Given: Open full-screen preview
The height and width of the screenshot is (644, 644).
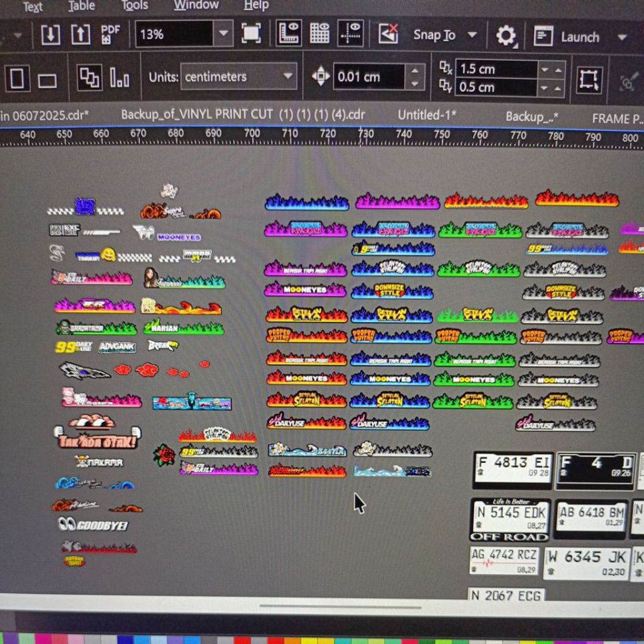Looking at the screenshot, I should pyautogui.click(x=251, y=34).
